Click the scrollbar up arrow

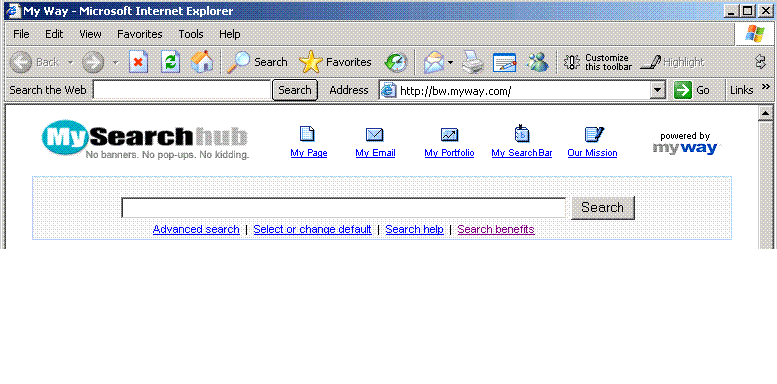point(766,113)
